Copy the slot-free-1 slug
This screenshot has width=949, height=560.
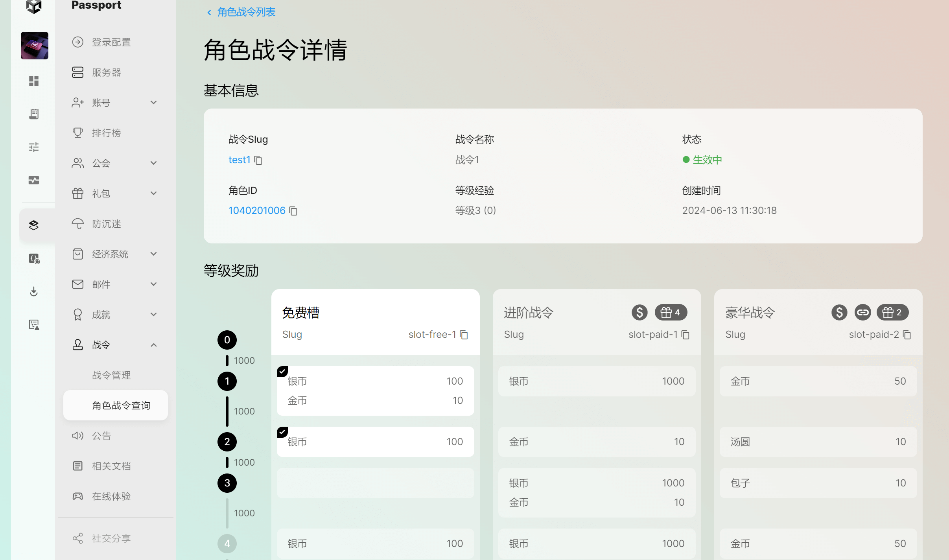click(x=464, y=335)
